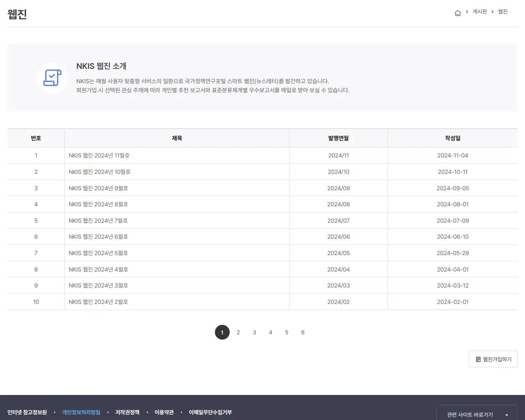Image resolution: width=525 pixels, height=420 pixels.
Task: Click the home icon in the breadcrumb
Action: click(458, 12)
